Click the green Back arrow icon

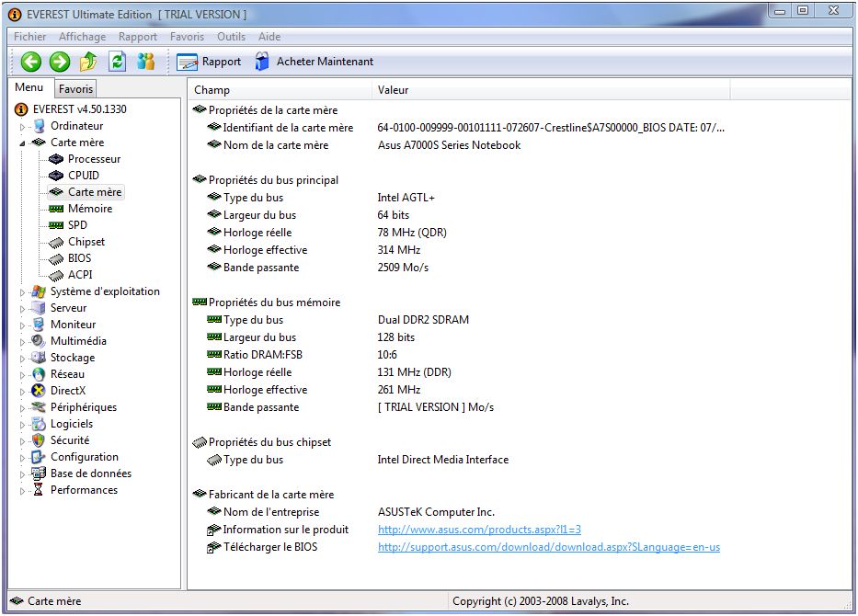point(31,62)
